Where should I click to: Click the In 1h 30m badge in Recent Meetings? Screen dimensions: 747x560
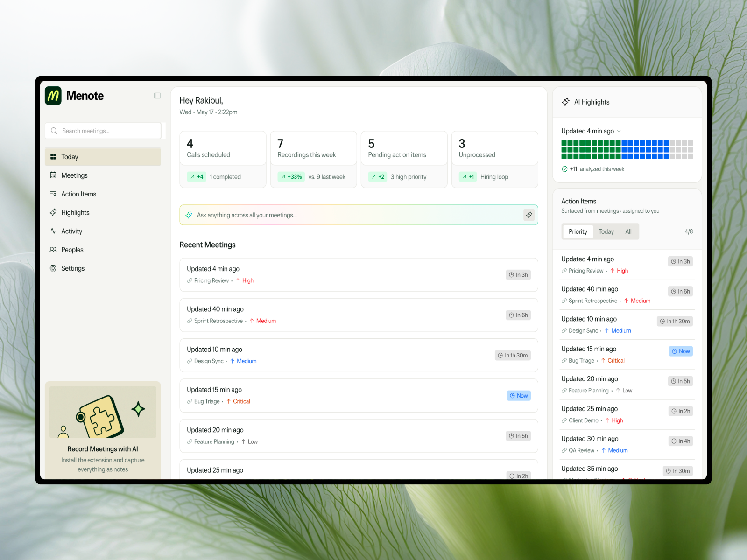pos(513,356)
